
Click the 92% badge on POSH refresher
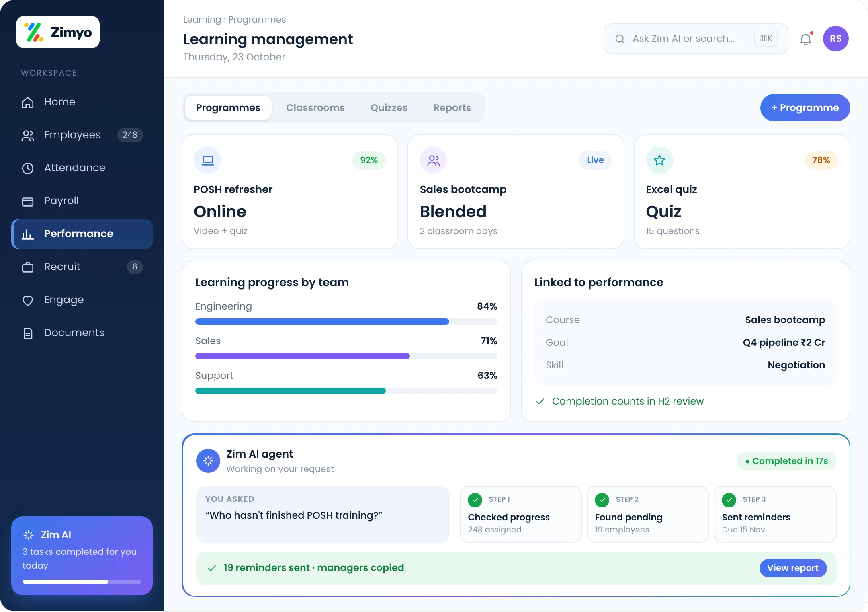point(369,160)
